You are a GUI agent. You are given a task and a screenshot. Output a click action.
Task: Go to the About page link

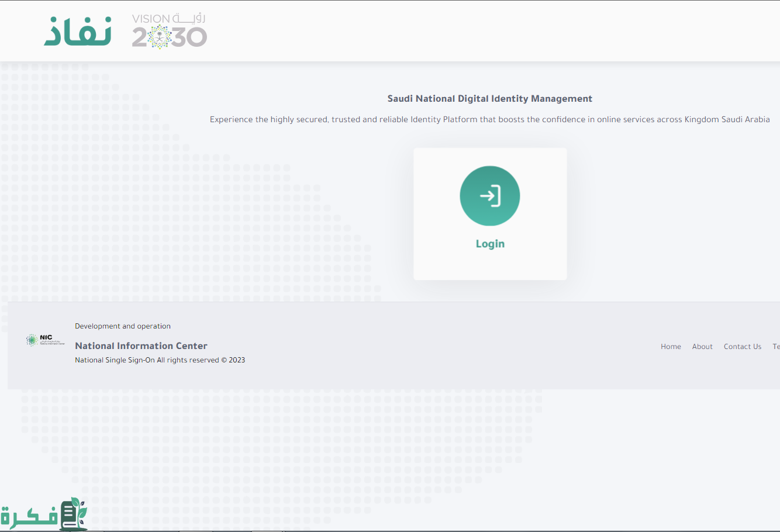(x=702, y=347)
